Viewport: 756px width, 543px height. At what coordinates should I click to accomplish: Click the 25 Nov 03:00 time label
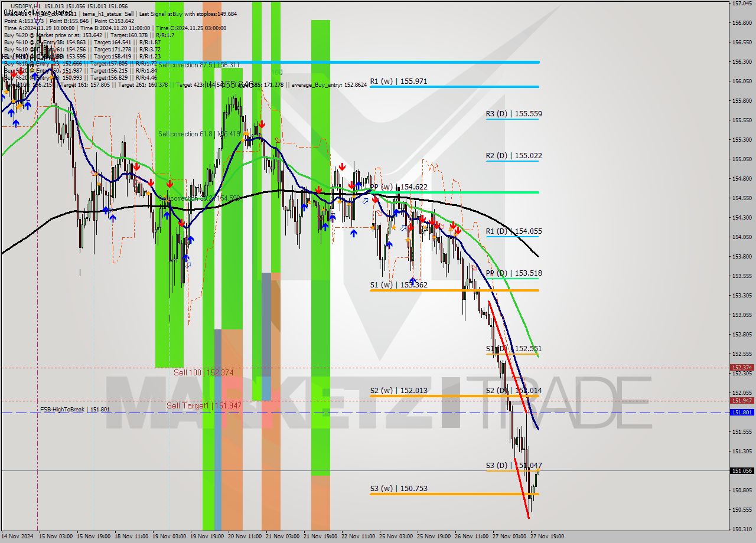[x=396, y=537]
